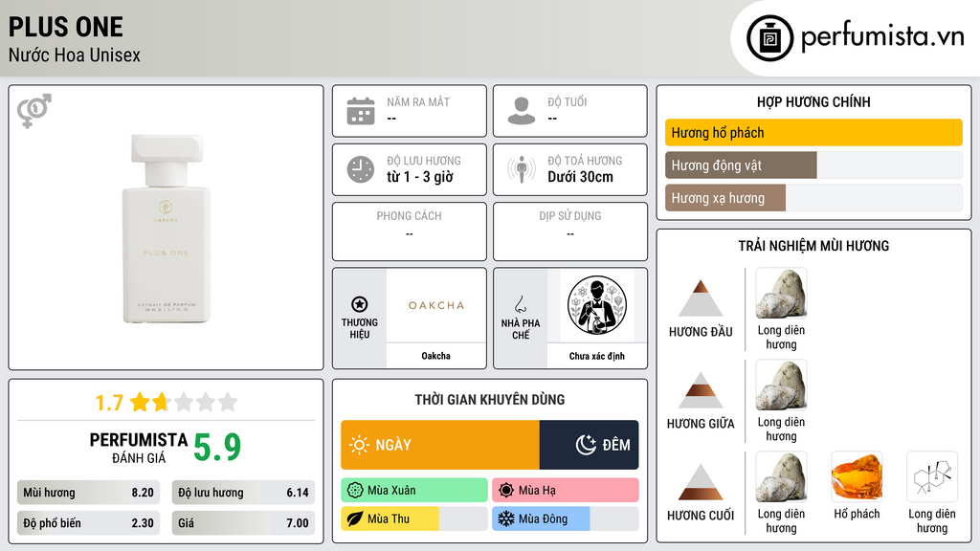Image resolution: width=980 pixels, height=551 pixels.
Task: Click the Dưới 30cm value
Action: 581,177
